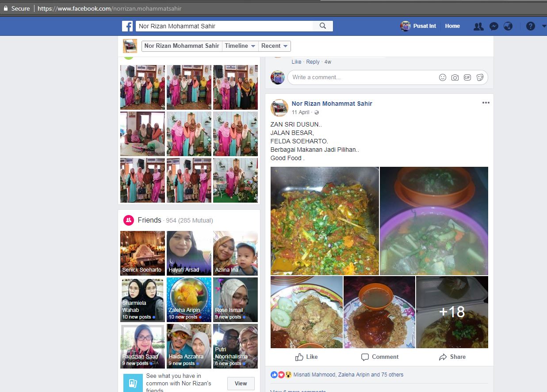Click Reply on the previous comment
This screenshot has width=547, height=392.
point(313,62)
